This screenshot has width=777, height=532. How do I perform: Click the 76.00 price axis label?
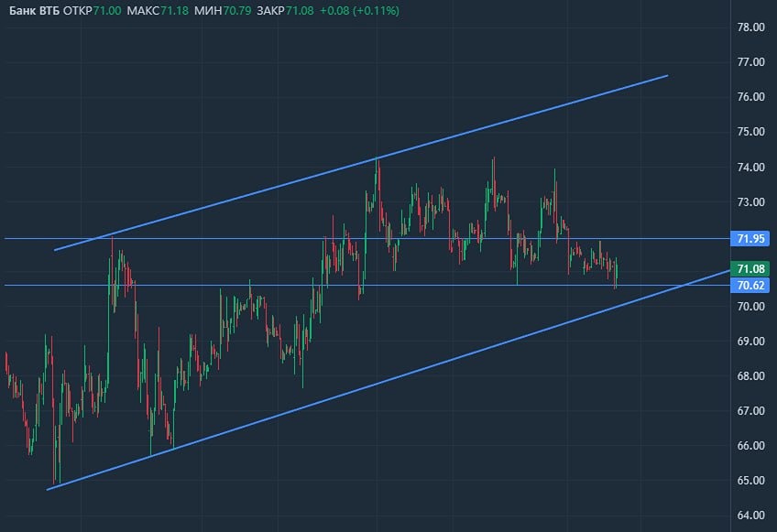pos(750,96)
